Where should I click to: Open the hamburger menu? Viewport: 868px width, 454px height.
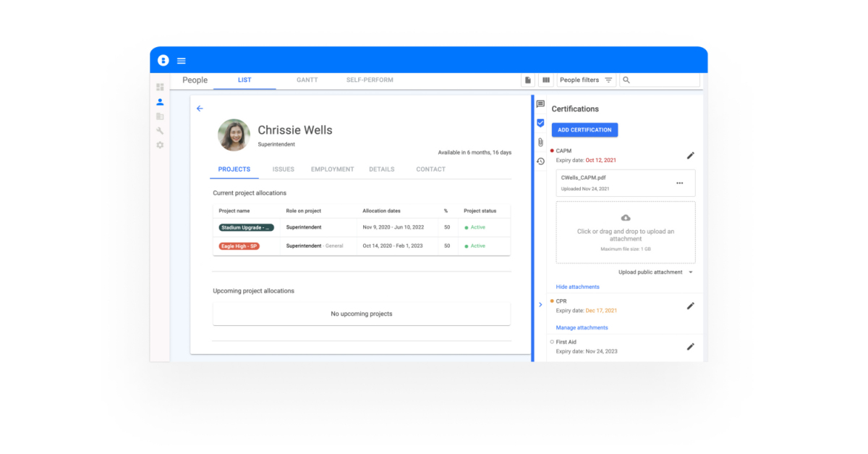(x=181, y=60)
